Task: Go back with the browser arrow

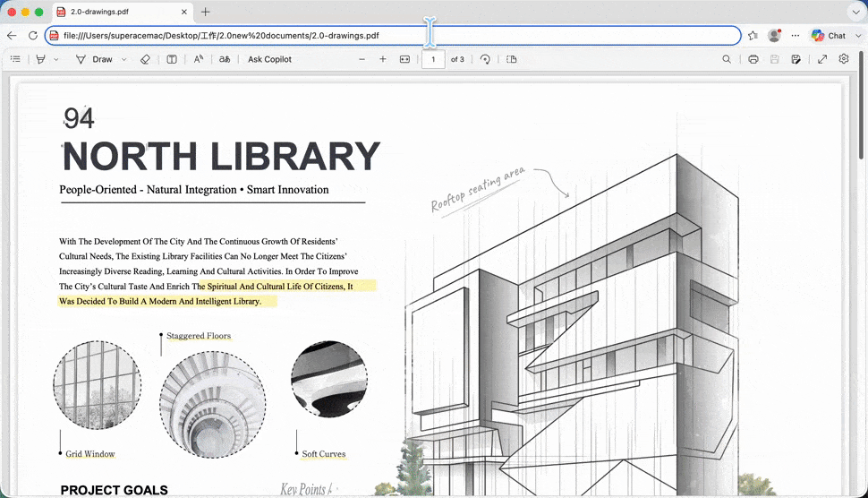Action: (13, 36)
